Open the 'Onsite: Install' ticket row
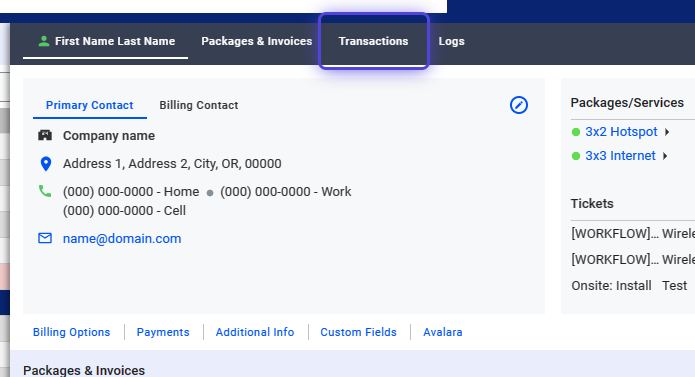 [629, 286]
